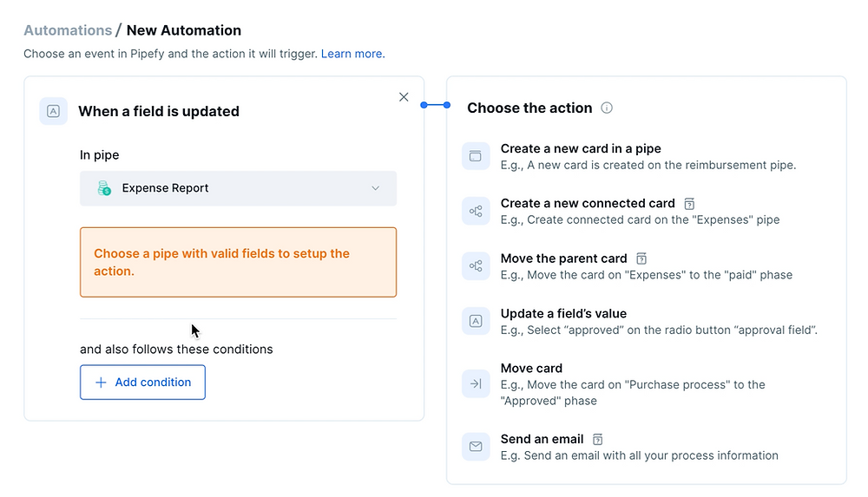The height and width of the screenshot is (497, 868).
Task: Close the trigger event panel
Action: [x=404, y=97]
